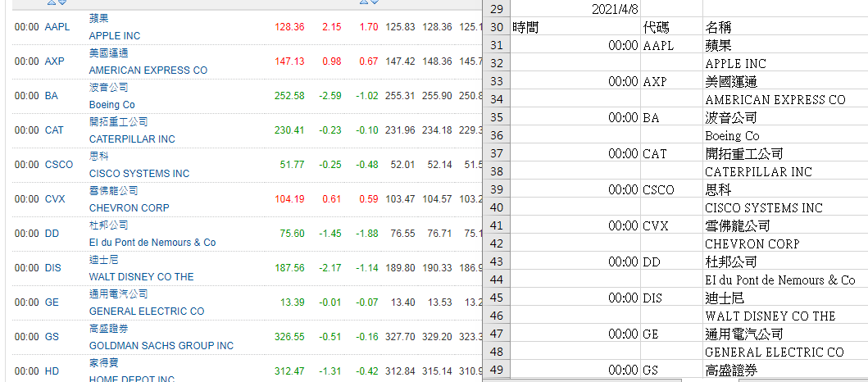Open the AXP ticker link in the stock table
This screenshot has width=868, height=382.
point(54,61)
